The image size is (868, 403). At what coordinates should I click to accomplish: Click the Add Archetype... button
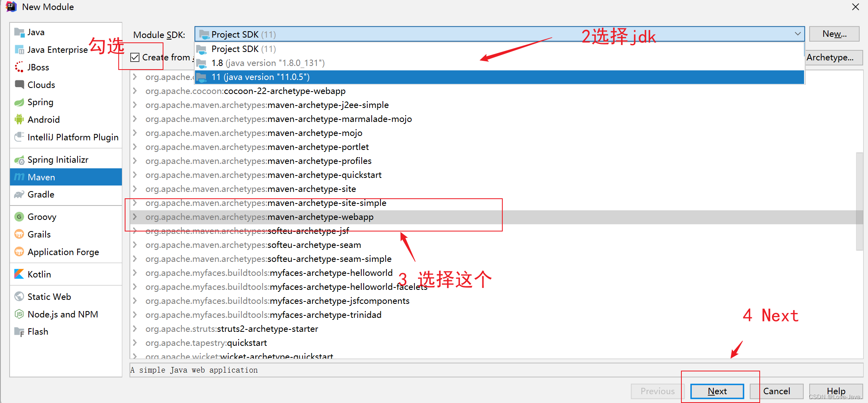point(834,58)
